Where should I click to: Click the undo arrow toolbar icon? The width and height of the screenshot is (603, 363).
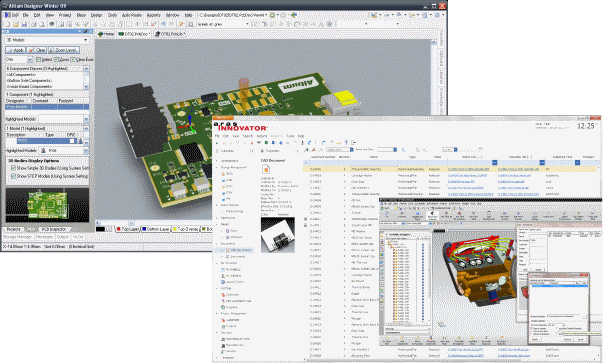(163, 24)
